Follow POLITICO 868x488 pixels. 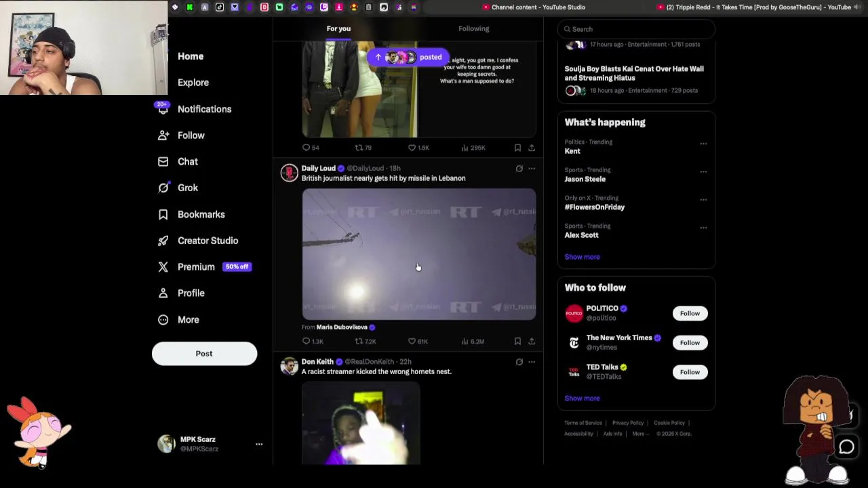690,313
